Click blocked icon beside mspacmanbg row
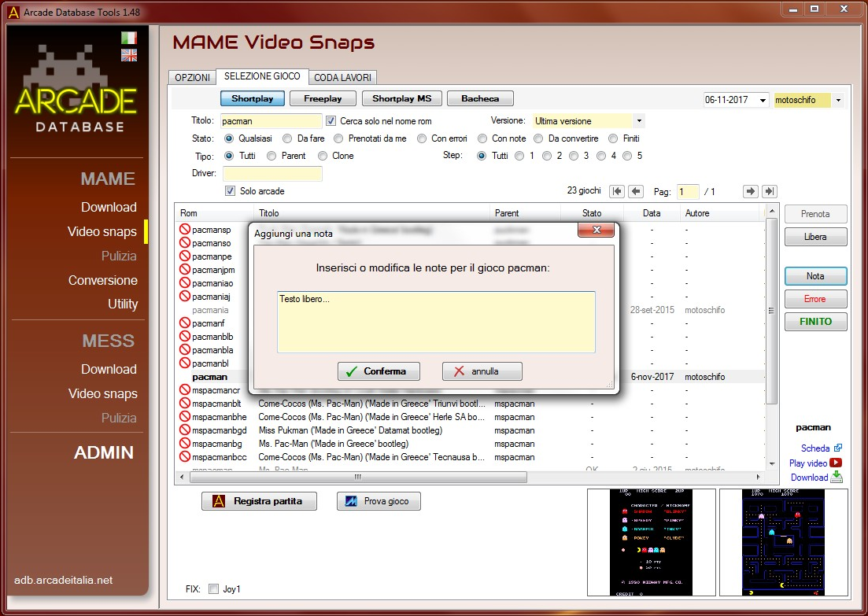This screenshot has width=868, height=616. (185, 444)
